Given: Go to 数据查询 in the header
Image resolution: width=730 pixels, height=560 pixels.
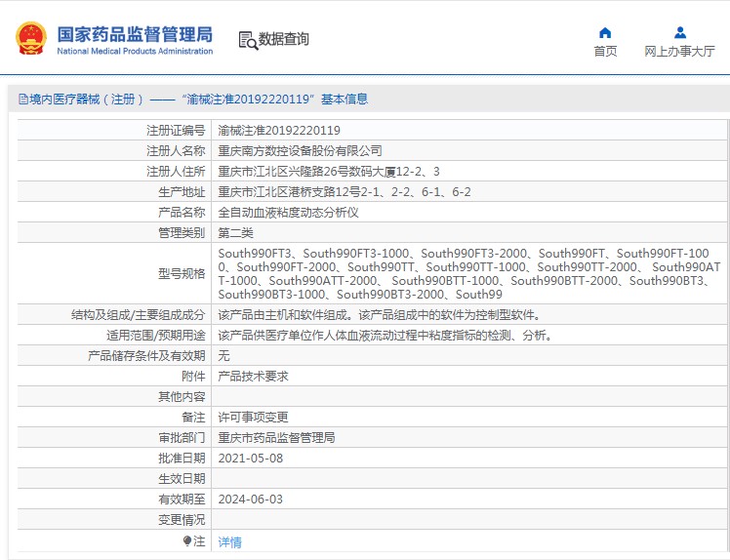Looking at the screenshot, I should click(283, 40).
